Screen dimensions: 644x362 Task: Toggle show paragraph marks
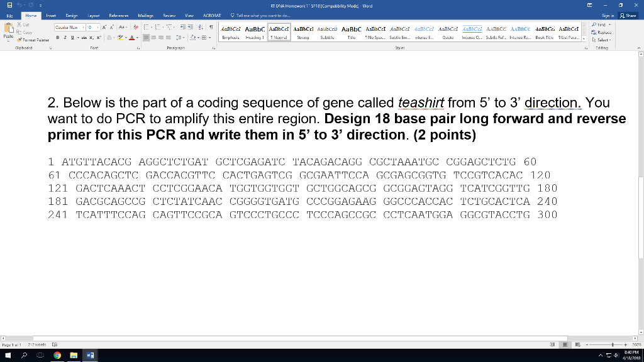tap(211, 28)
